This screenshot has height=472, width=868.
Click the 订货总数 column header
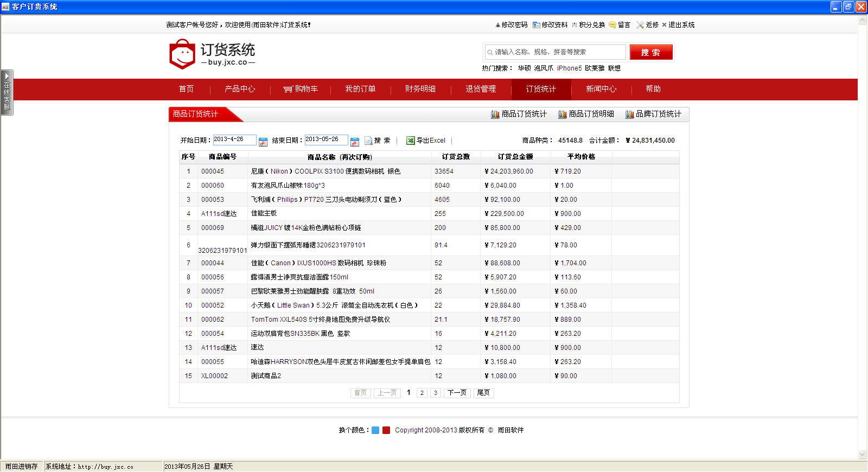[x=456, y=157]
